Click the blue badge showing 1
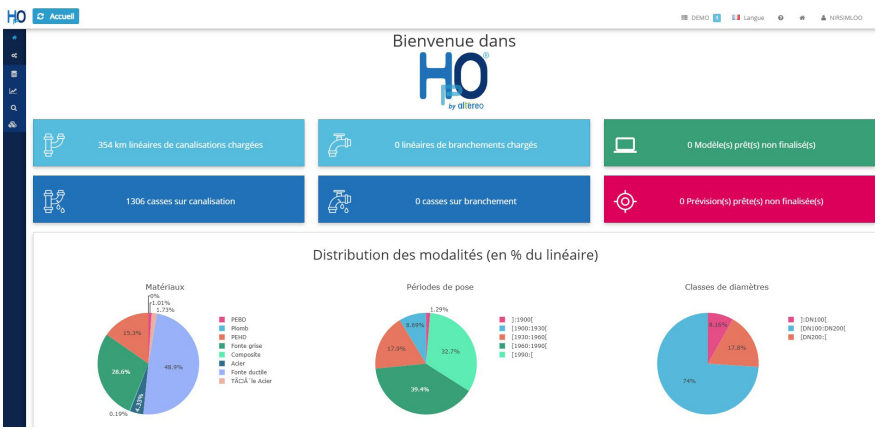This screenshot has height=429, width=880. coord(717,17)
